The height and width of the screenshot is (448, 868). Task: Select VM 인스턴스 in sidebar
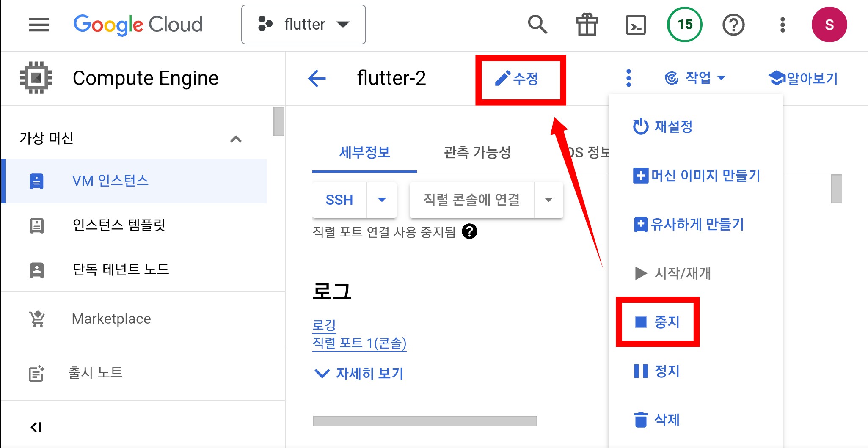135,181
